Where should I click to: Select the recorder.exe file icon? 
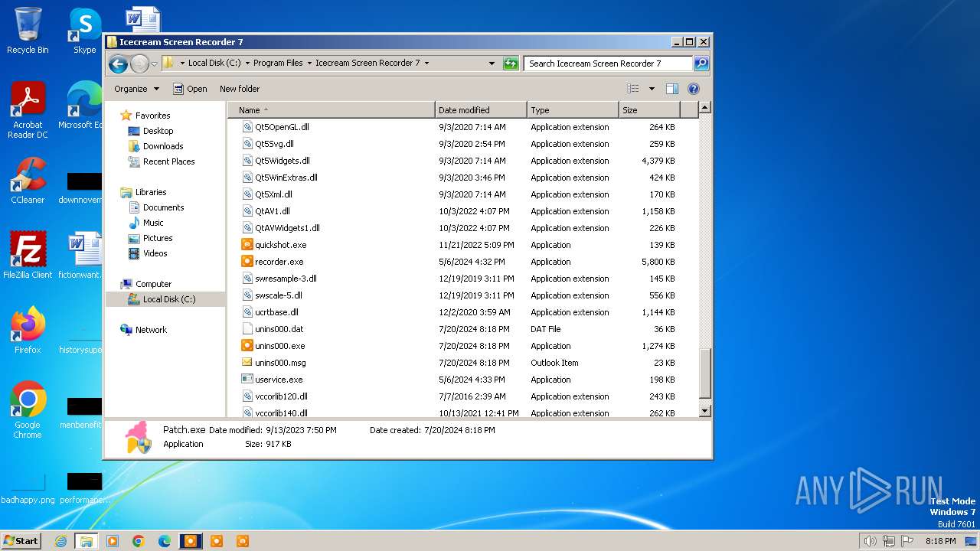coord(247,262)
